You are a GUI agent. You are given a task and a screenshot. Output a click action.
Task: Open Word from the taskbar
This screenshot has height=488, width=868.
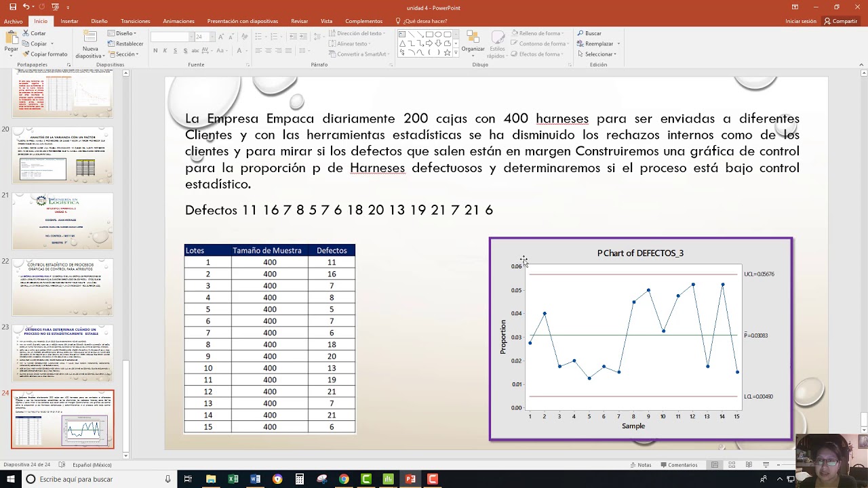(255, 479)
